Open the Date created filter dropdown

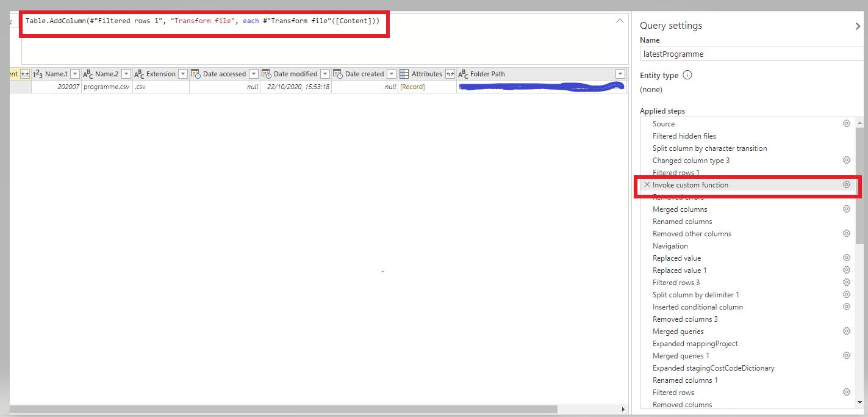click(x=392, y=74)
